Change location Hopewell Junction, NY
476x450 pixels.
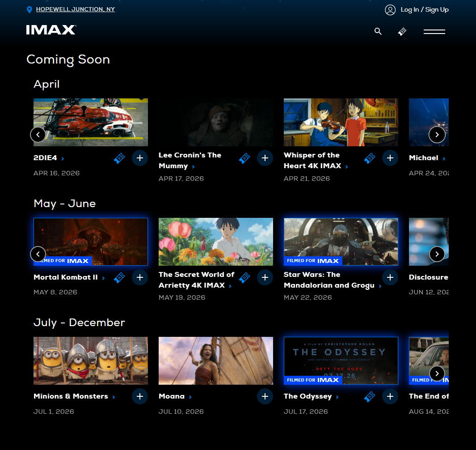[x=75, y=9]
